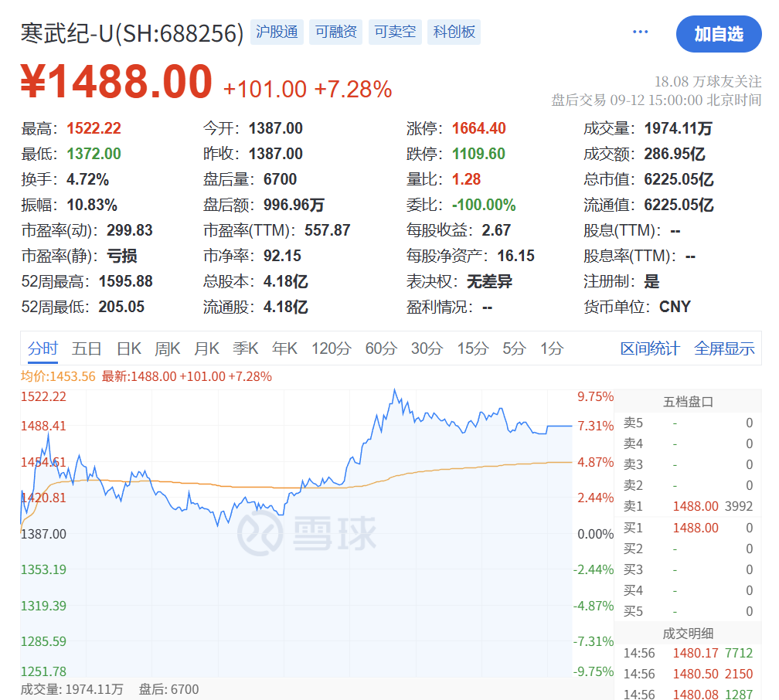Open the three-dot more options menu
Viewport: 779px width, 700px height.
640,32
